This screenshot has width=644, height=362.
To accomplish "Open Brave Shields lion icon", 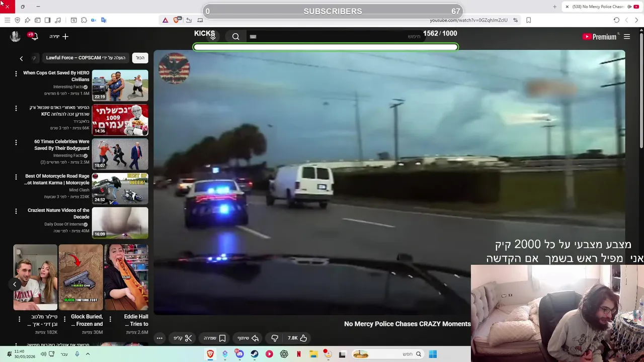I will [x=177, y=20].
